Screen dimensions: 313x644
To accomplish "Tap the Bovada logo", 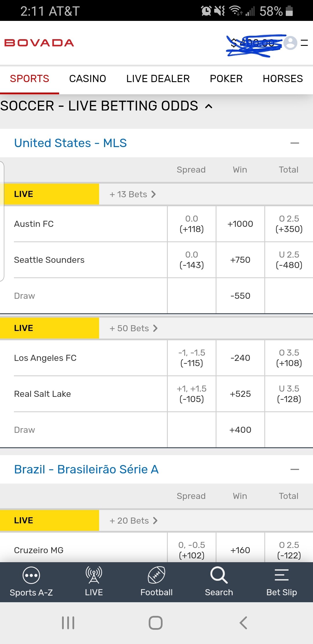I will (x=39, y=43).
